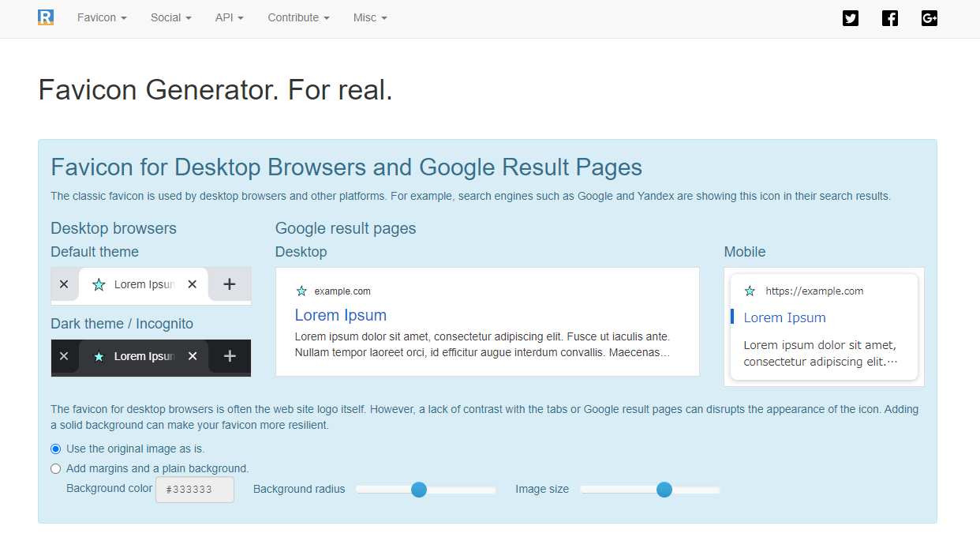Screen dimensions: 980x537
Task: Click the Background radius slider handle
Action: 419,490
